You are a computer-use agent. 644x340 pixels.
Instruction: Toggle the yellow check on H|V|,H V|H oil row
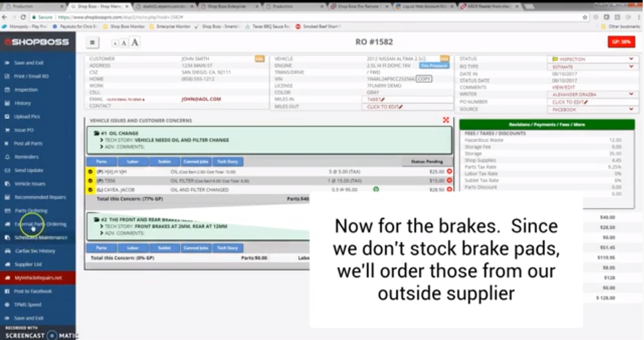[x=90, y=172]
